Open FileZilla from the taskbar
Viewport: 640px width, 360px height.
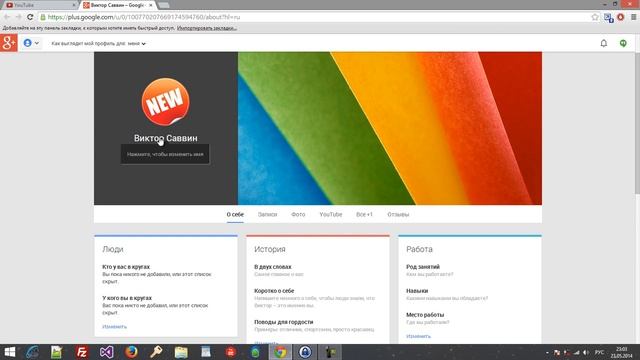[82, 352]
